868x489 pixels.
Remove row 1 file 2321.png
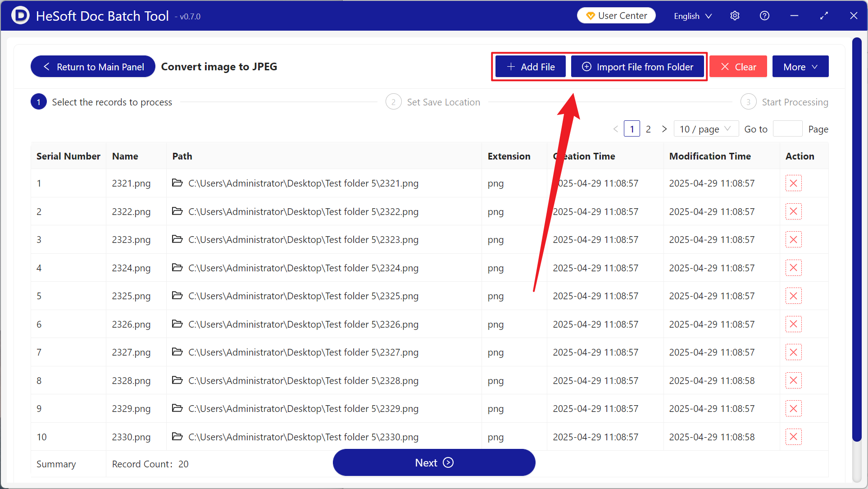coord(793,183)
